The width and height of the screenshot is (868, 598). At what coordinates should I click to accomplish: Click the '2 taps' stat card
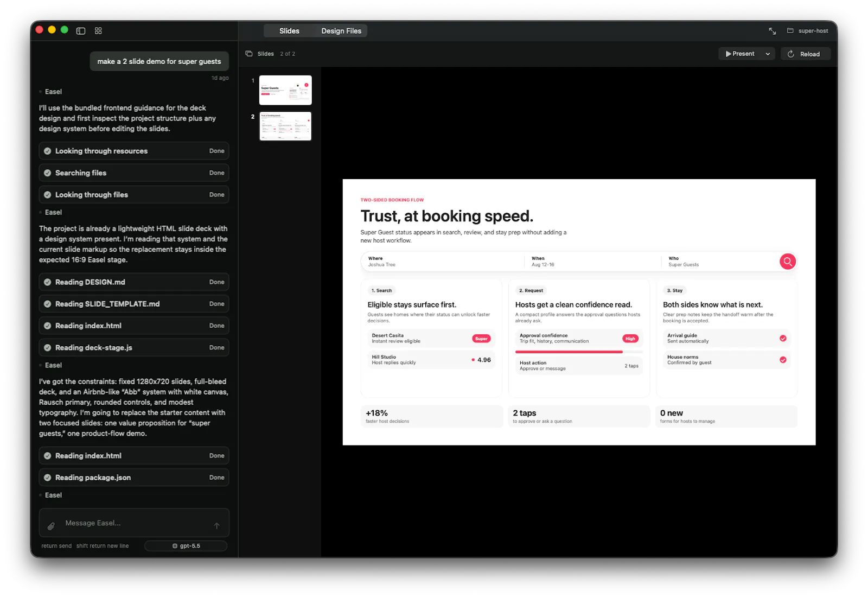pos(579,416)
